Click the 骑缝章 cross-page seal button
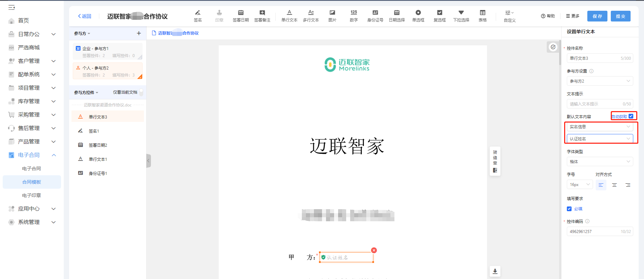 point(495,161)
